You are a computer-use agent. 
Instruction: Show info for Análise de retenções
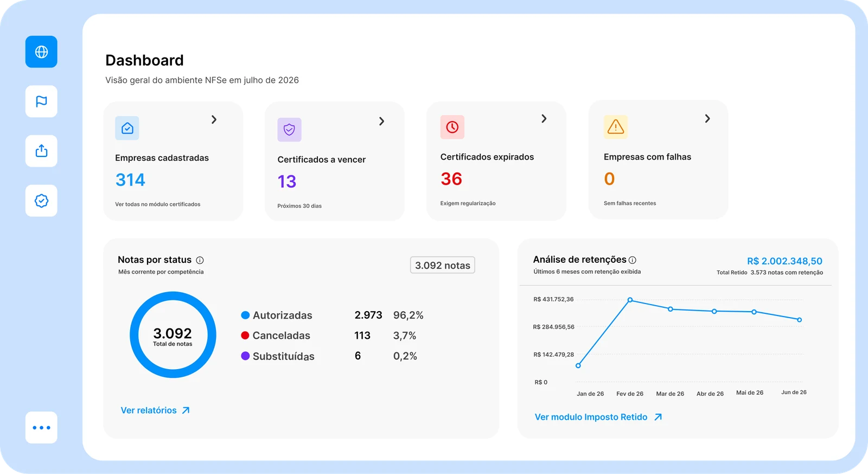click(x=633, y=260)
